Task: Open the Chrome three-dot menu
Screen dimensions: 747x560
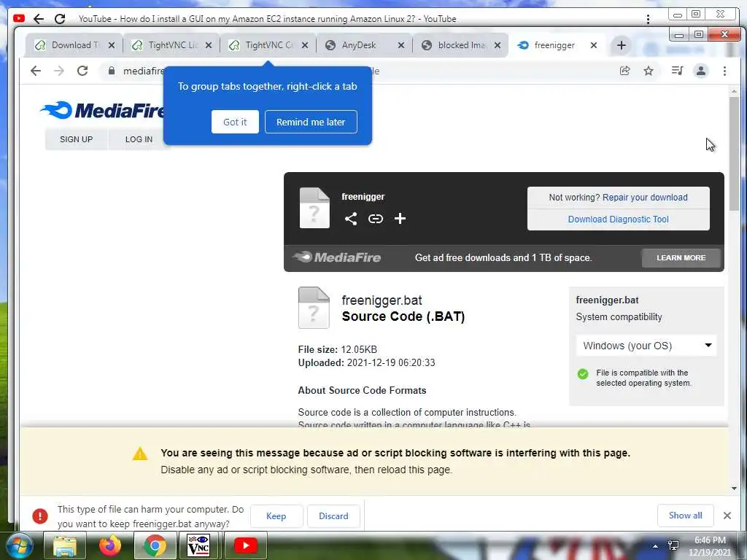Action: pyautogui.click(x=724, y=71)
